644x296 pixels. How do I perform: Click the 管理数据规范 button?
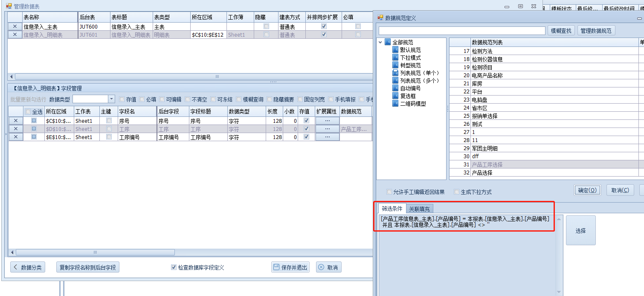[596, 31]
